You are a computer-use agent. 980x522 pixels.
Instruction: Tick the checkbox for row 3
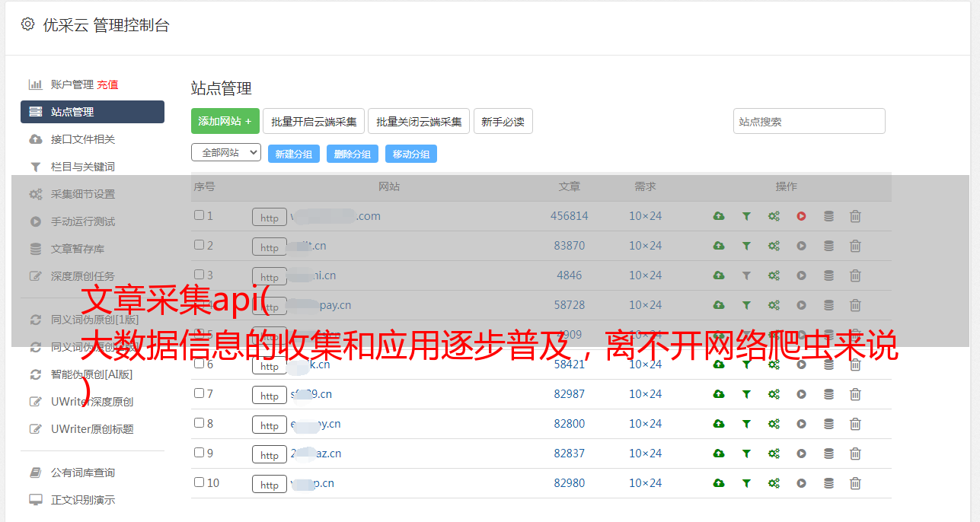pyautogui.click(x=199, y=275)
